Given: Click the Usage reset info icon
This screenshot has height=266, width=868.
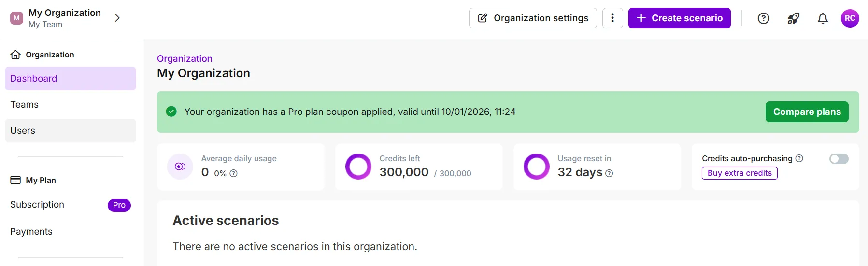Looking at the screenshot, I should click(609, 173).
